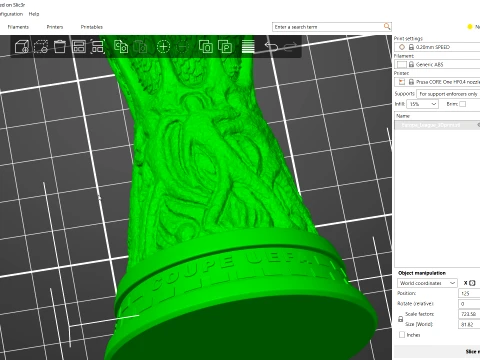Click the Object manipulation heading

pyautogui.click(x=422, y=273)
